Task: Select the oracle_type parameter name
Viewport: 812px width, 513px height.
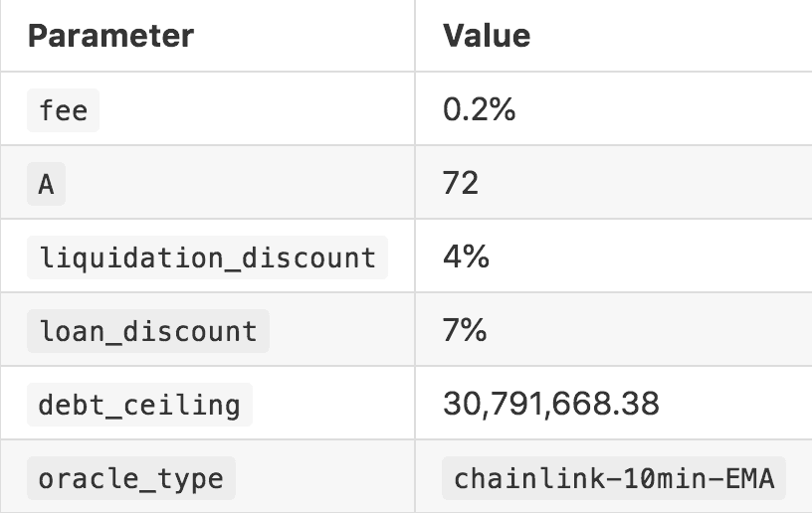Action: [x=130, y=478]
